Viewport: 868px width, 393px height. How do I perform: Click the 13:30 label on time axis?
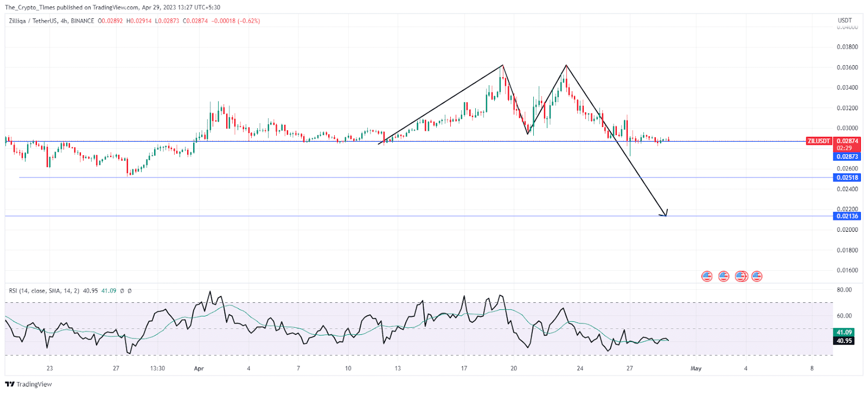point(157,369)
